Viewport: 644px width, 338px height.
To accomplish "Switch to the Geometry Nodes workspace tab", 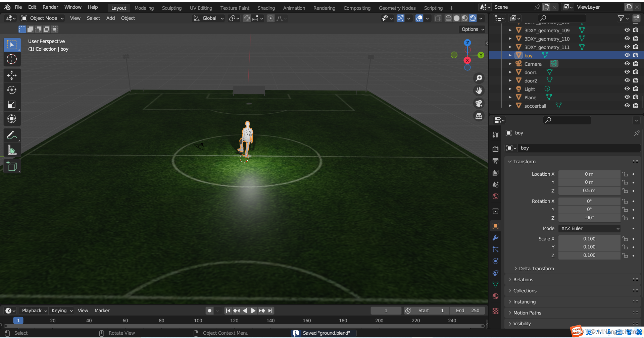I will (x=397, y=8).
